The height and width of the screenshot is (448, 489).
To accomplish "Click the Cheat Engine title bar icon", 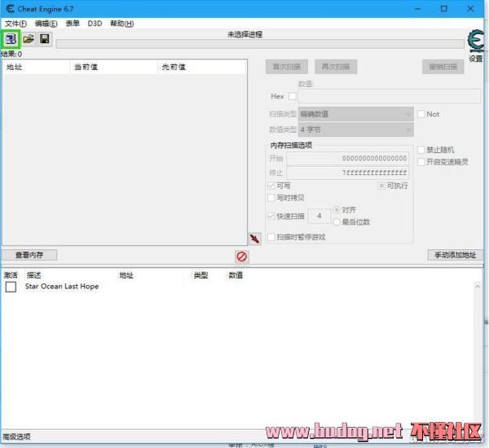I will pos(10,9).
